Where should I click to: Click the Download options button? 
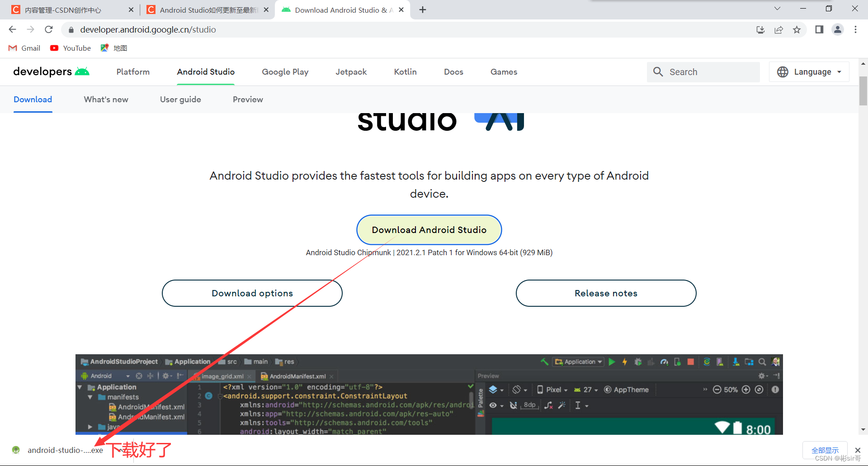252,293
